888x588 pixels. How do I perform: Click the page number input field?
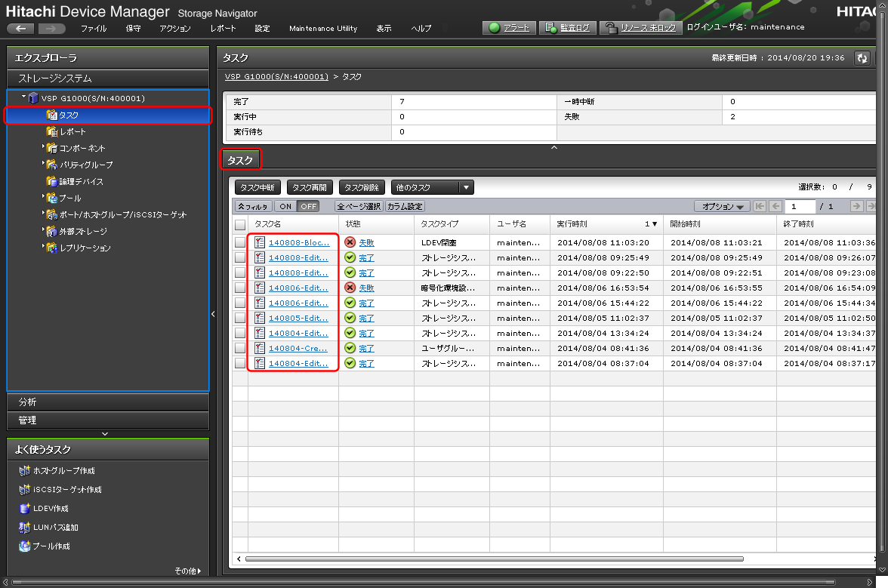(x=800, y=206)
